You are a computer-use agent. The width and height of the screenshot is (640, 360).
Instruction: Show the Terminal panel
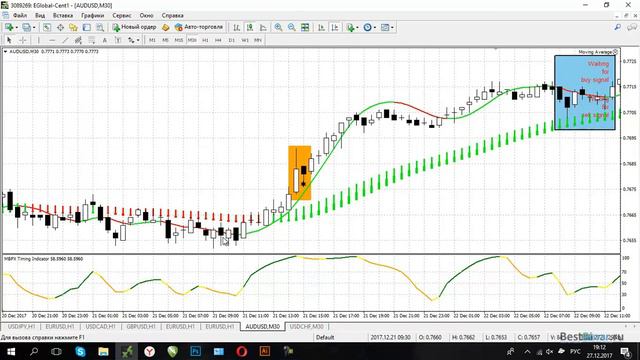[87, 27]
